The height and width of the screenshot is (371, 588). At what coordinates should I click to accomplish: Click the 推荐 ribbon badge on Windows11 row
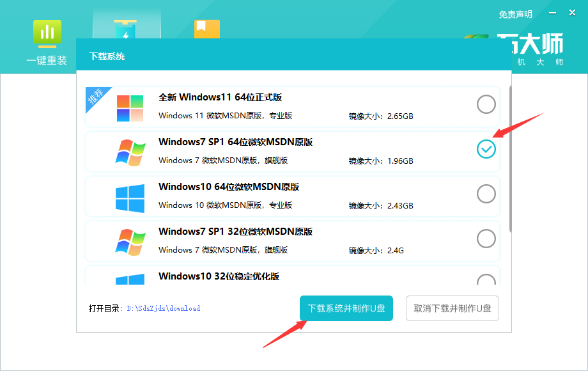click(95, 97)
